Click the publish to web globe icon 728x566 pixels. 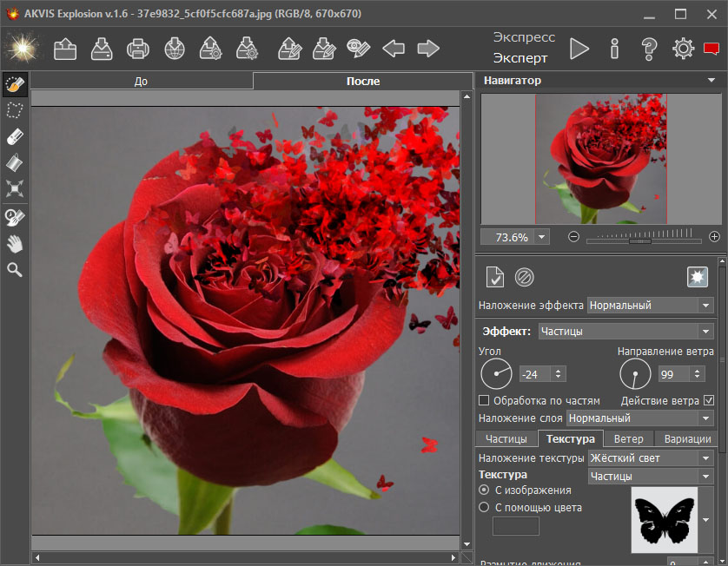(x=175, y=49)
